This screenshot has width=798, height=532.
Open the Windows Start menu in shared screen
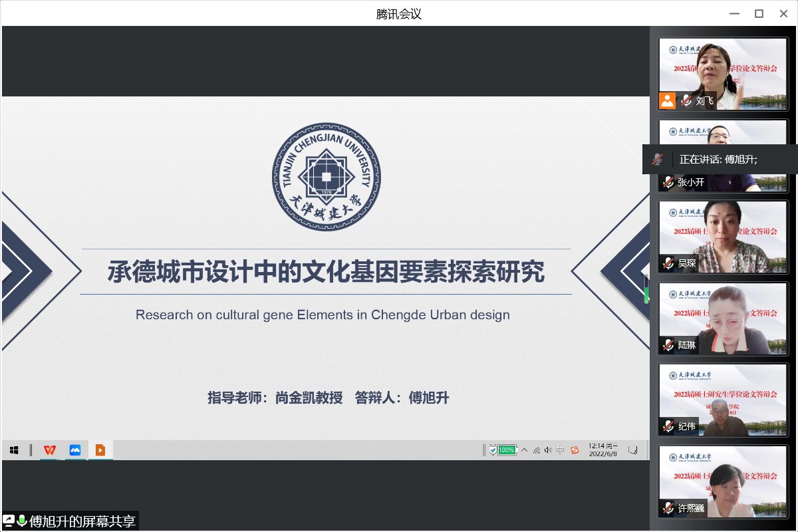(x=14, y=450)
